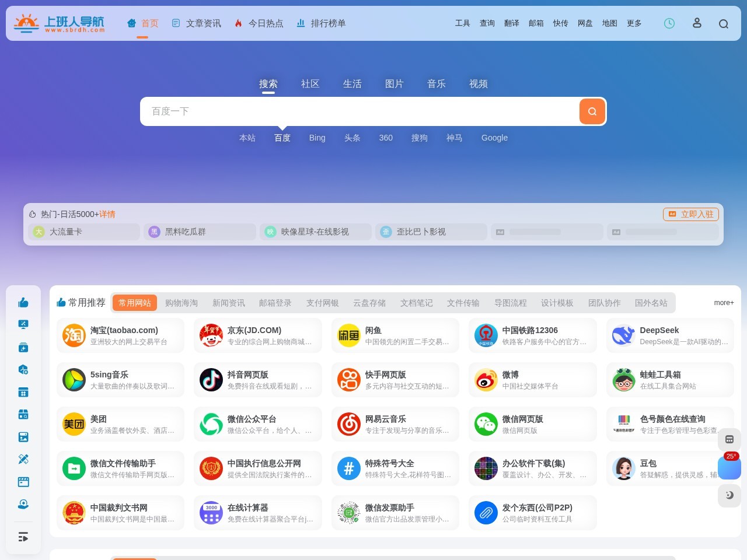Open the 蛙蛙工具箱 frog icon
The image size is (747, 560).
[x=624, y=380]
